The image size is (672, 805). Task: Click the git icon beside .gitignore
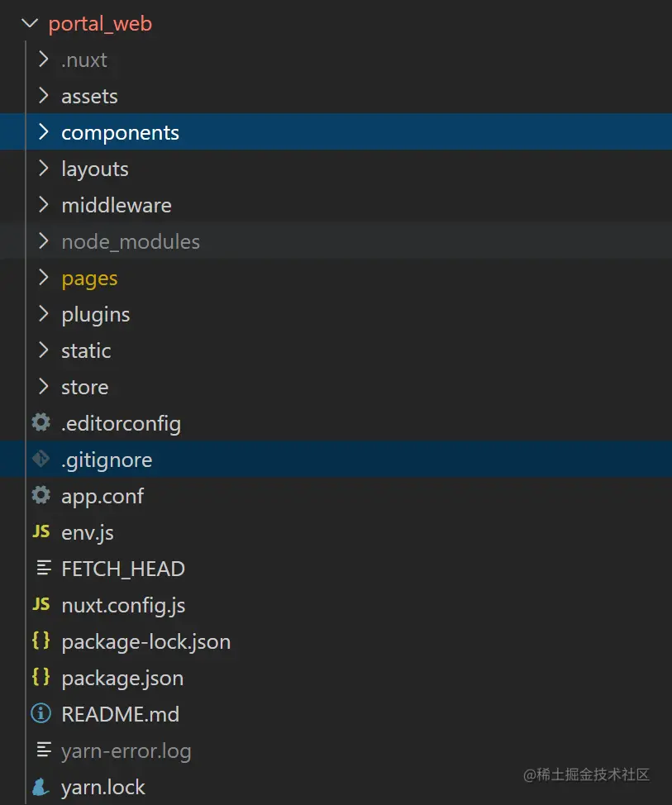(41, 460)
